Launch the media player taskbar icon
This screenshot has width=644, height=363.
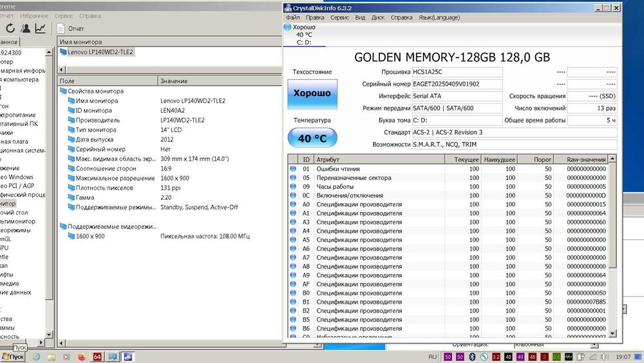66,357
